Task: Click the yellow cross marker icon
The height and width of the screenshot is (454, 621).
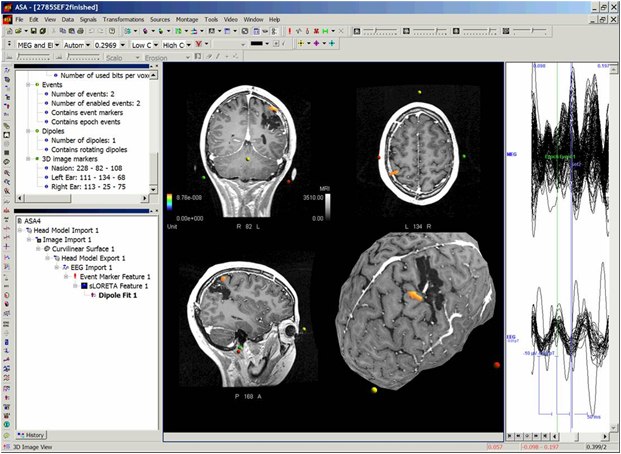Action: pyautogui.click(x=300, y=45)
